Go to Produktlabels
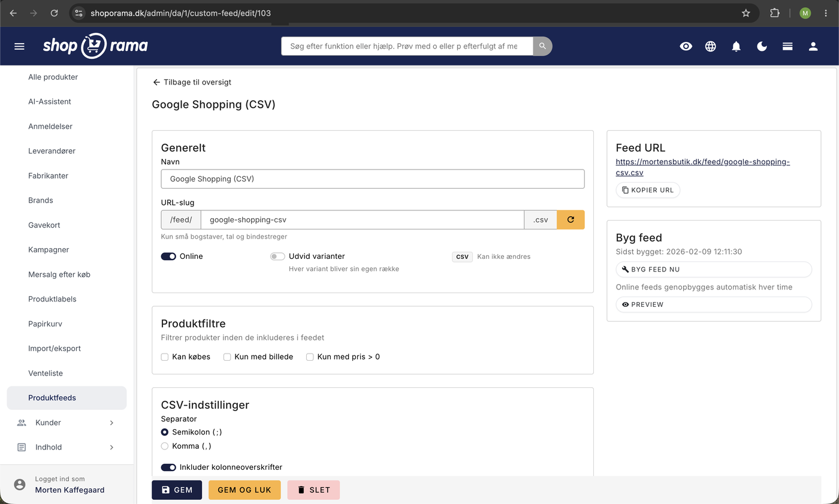Screen dimensions: 839x504 coord(53,299)
